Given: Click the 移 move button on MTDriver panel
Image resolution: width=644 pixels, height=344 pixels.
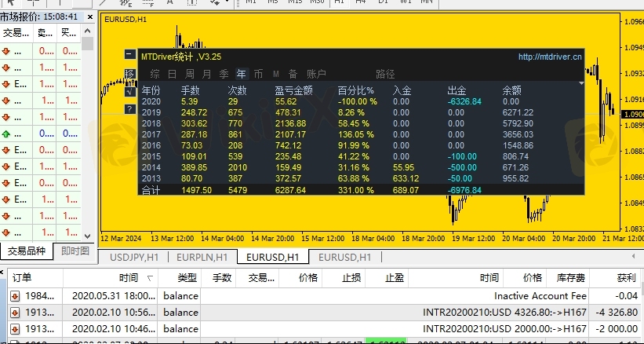Looking at the screenshot, I should 129,74.
